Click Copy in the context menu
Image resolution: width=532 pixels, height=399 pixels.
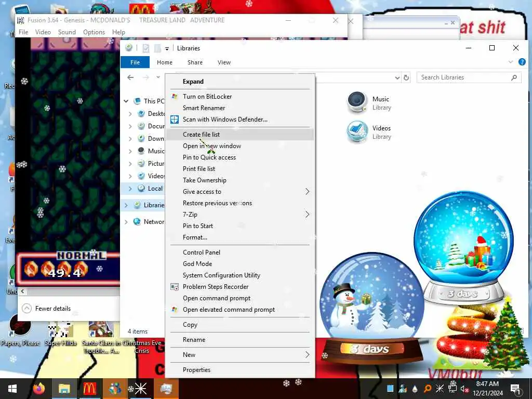coord(240,325)
